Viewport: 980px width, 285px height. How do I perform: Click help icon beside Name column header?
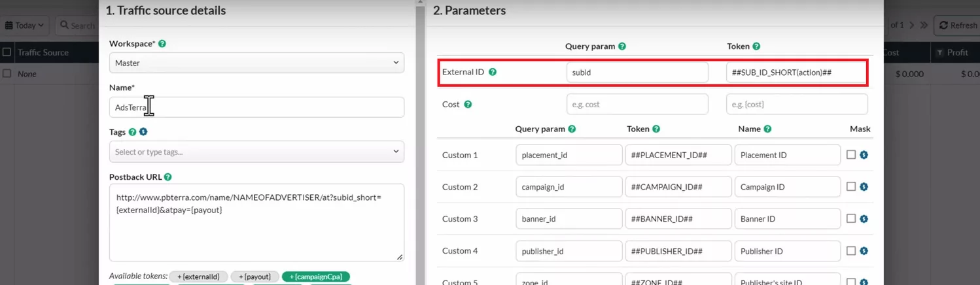pos(767,129)
